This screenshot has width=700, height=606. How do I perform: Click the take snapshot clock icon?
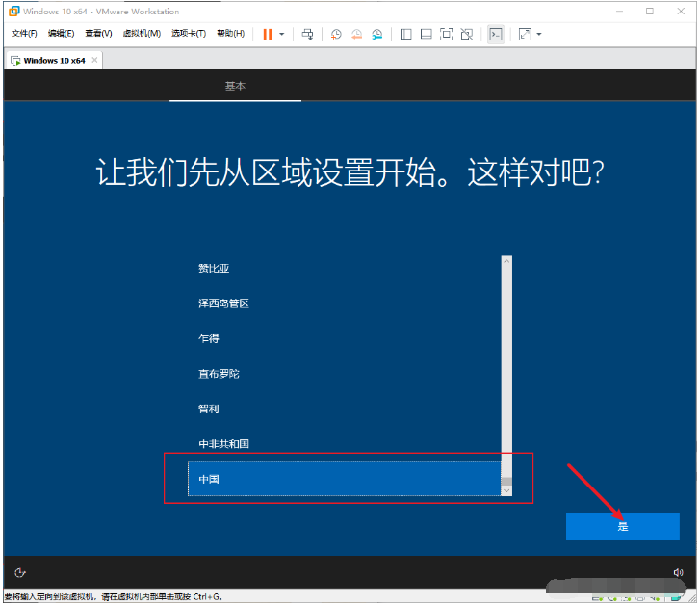point(336,34)
